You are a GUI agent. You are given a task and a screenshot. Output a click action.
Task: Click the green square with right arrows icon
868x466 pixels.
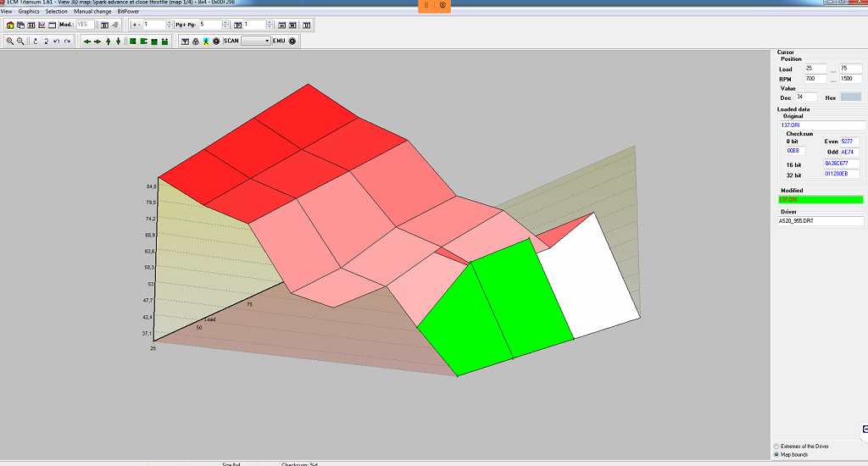[143, 41]
